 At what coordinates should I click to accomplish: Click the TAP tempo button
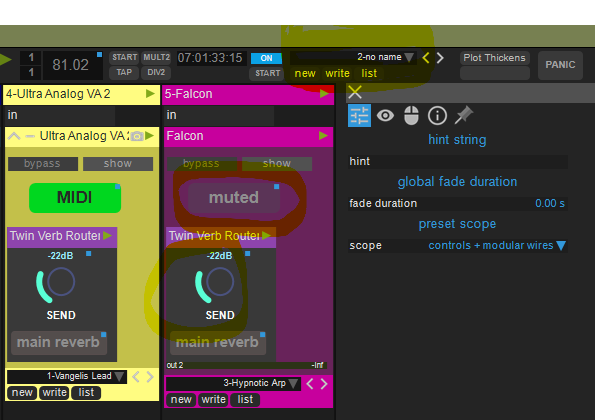coord(124,72)
